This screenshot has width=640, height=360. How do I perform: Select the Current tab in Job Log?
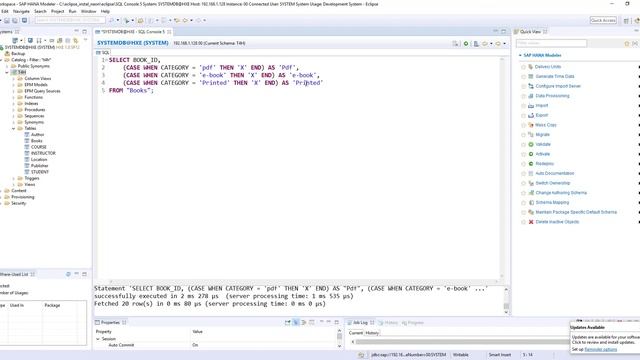point(356,333)
